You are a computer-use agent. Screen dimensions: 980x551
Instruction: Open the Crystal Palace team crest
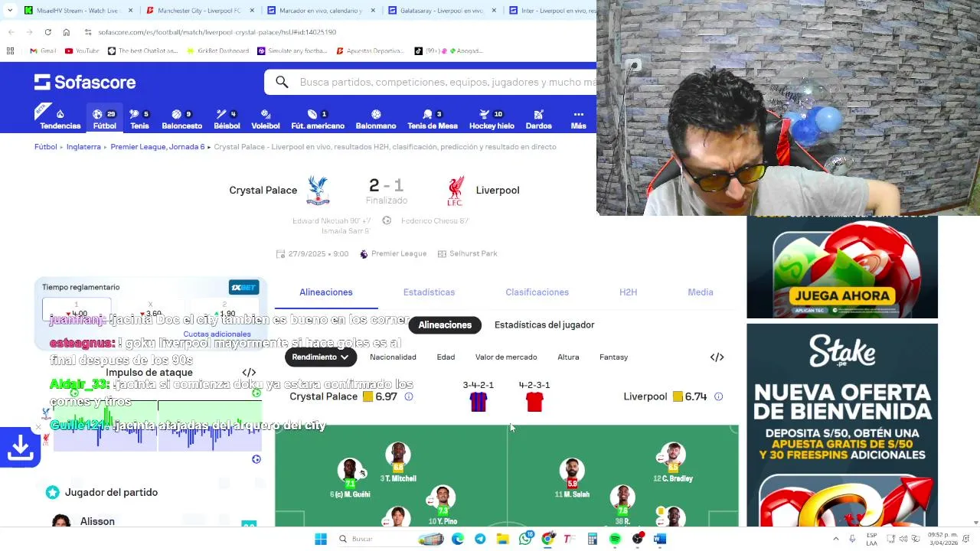[x=318, y=191]
